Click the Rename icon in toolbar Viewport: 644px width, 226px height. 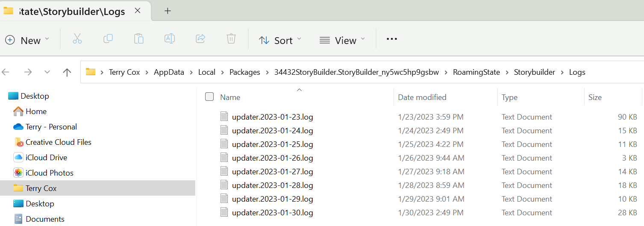170,39
